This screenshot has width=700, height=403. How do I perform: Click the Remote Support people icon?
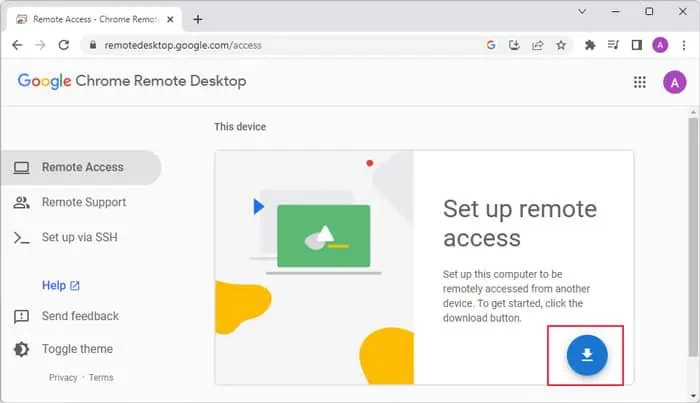(x=21, y=202)
